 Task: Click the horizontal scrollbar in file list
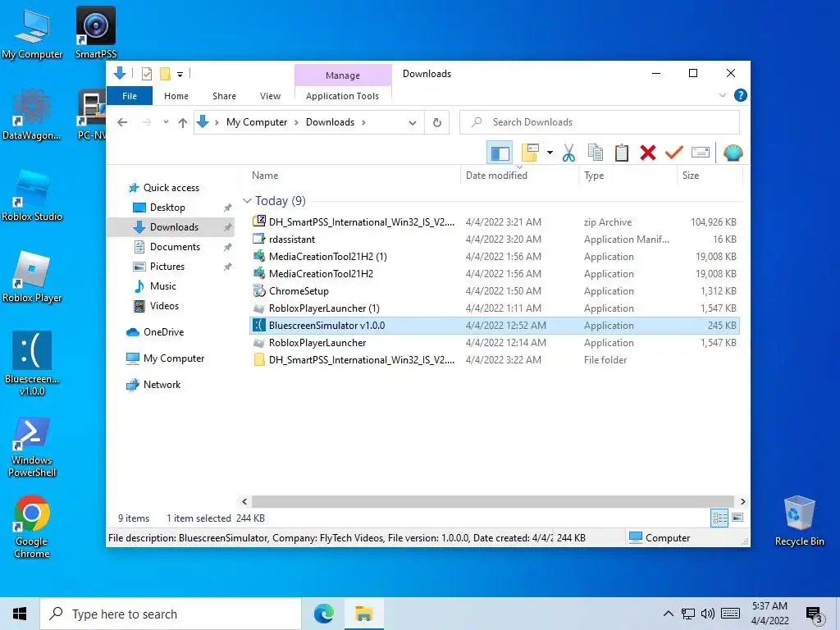[x=492, y=501]
